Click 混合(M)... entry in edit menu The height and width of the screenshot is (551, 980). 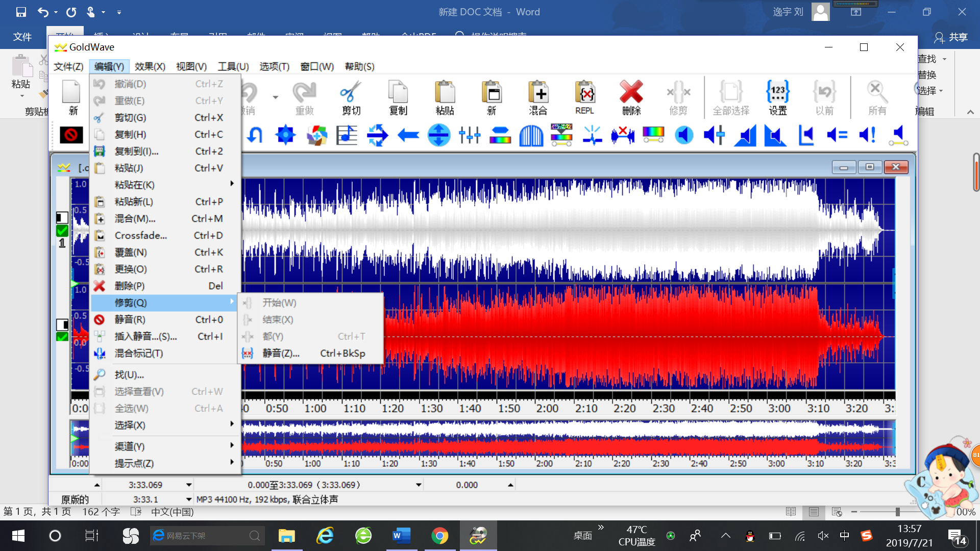[x=135, y=218]
